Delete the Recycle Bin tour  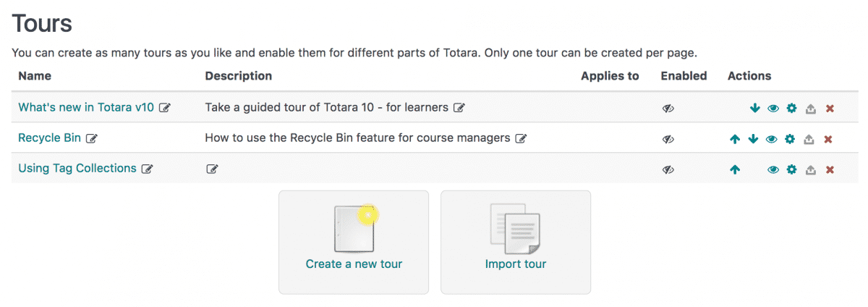tap(829, 139)
